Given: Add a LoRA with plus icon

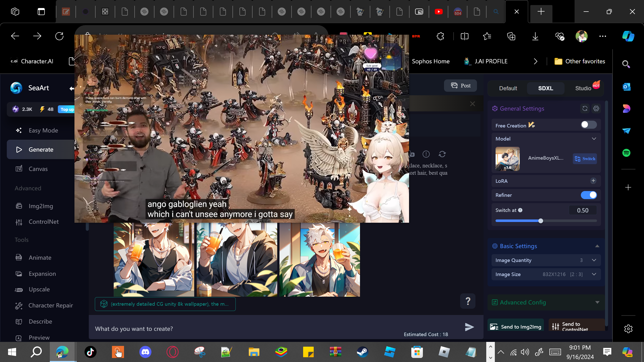Looking at the screenshot, I should pos(593,181).
